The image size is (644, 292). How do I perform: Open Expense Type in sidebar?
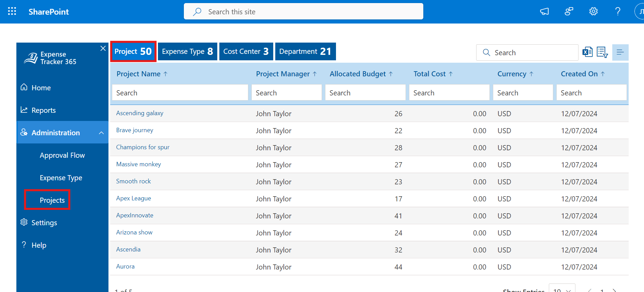(x=61, y=178)
